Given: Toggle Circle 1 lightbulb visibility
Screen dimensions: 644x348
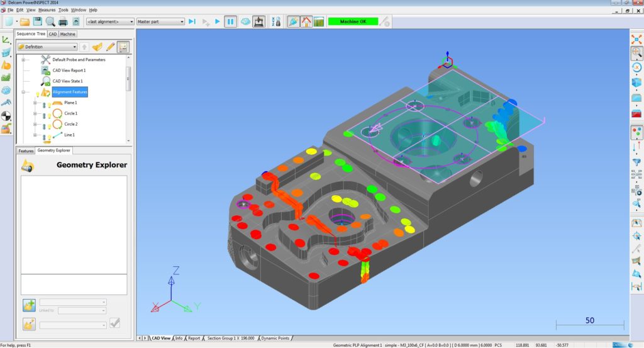Looking at the screenshot, I should click(x=49, y=116).
